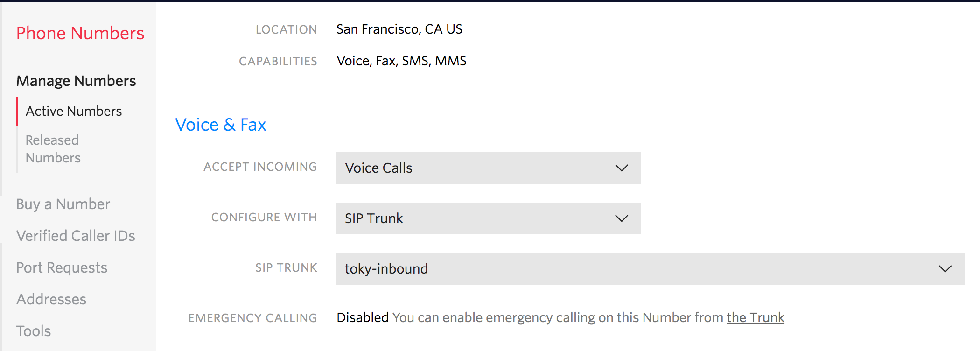Image resolution: width=980 pixels, height=351 pixels.
Task: Click the chevron arrow beside Voice Calls
Action: (622, 168)
